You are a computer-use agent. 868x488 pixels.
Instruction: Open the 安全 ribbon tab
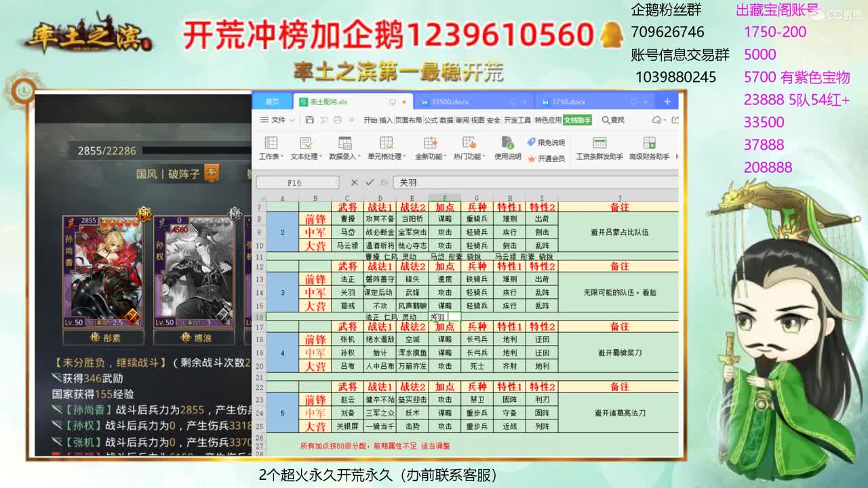pos(493,120)
